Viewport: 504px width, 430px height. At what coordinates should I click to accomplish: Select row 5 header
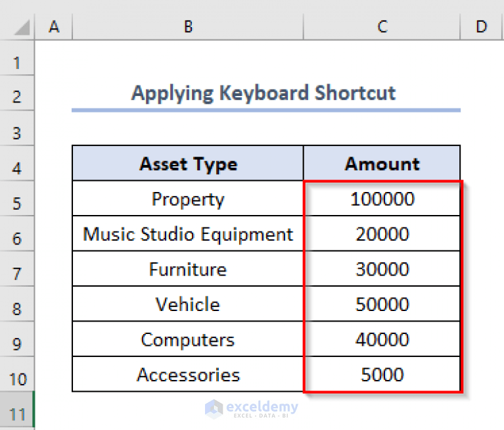[17, 199]
